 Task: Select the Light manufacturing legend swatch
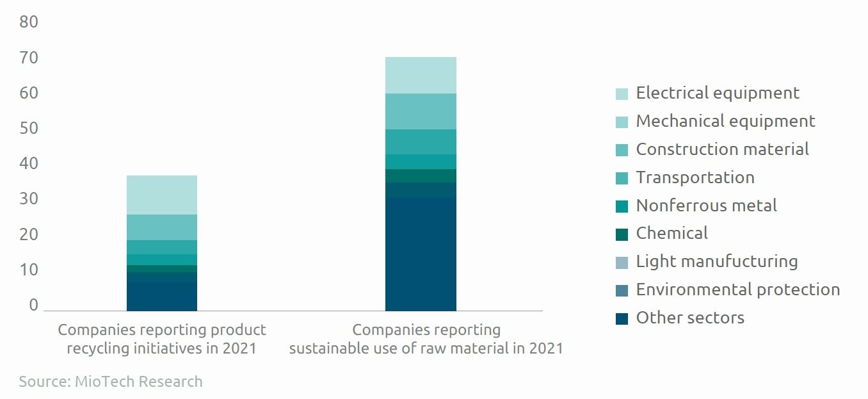pos(622,263)
